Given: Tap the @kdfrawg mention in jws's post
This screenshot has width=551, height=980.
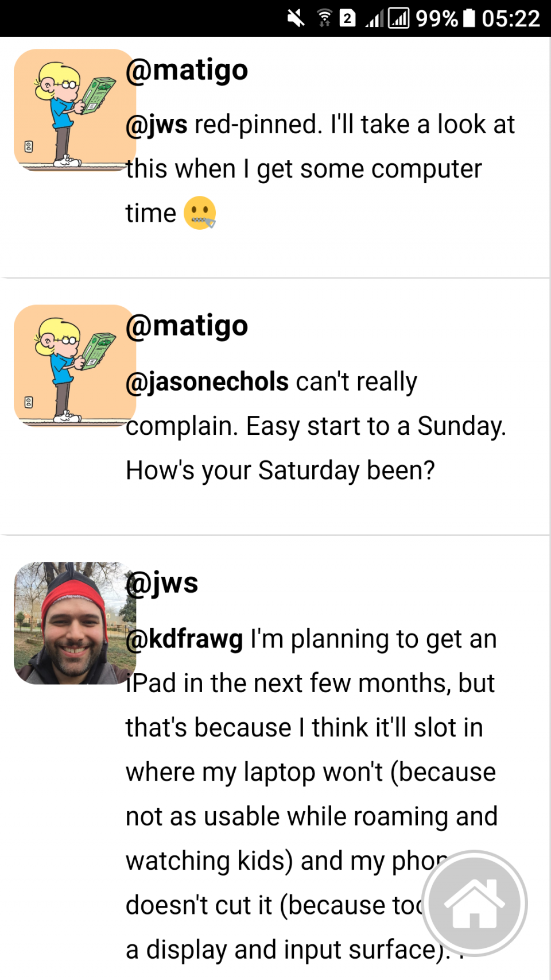Looking at the screenshot, I should 184,639.
